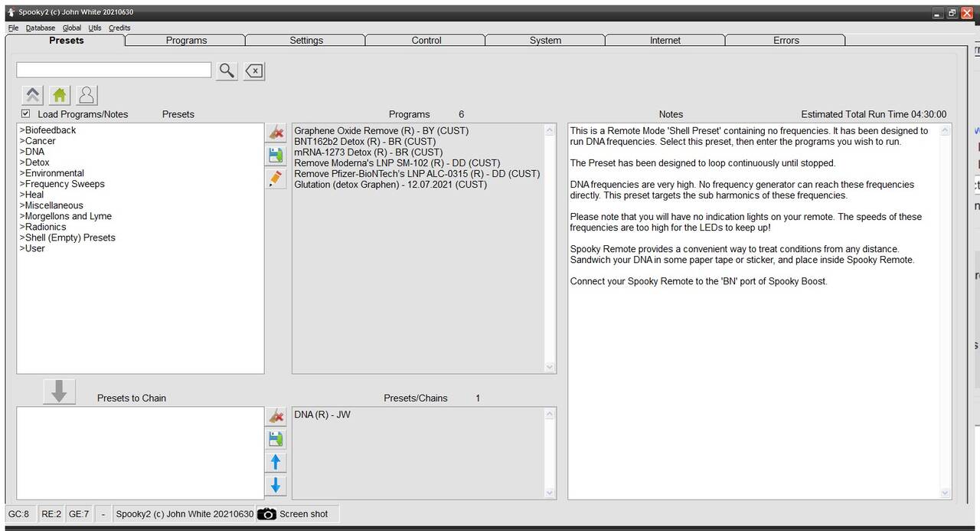980x531 pixels.
Task: Open the >Shell (Empty) Presets folder
Action: (x=67, y=238)
